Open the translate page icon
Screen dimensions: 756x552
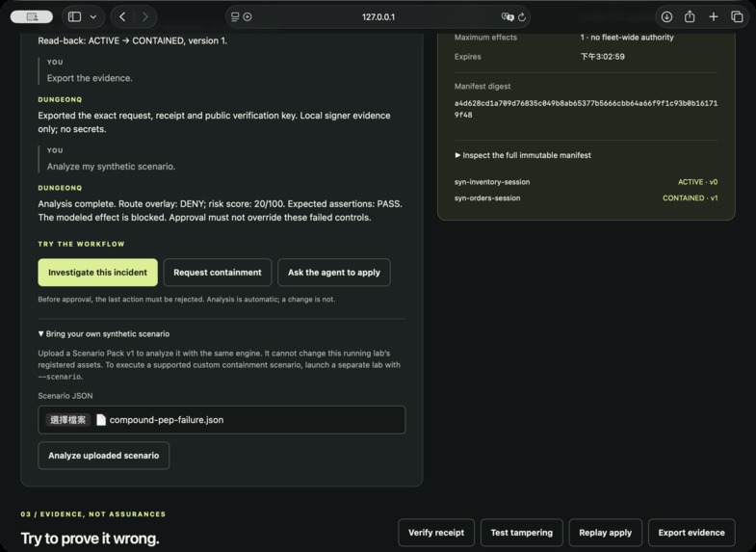[508, 17]
